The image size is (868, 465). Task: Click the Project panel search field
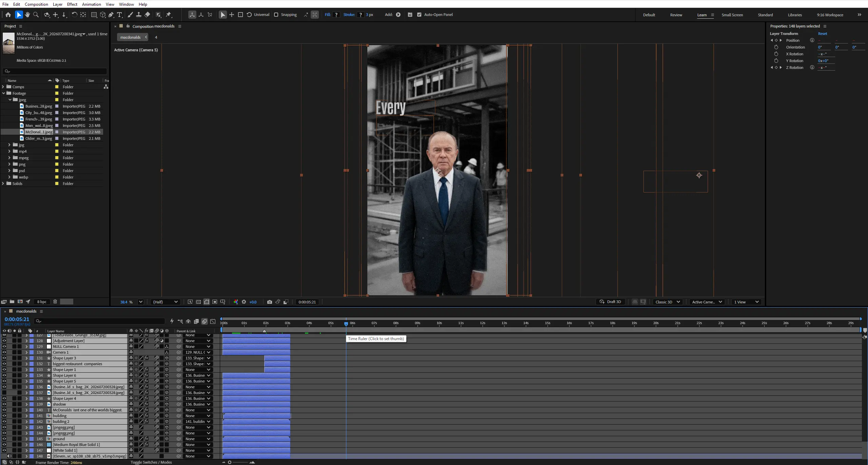tap(55, 71)
